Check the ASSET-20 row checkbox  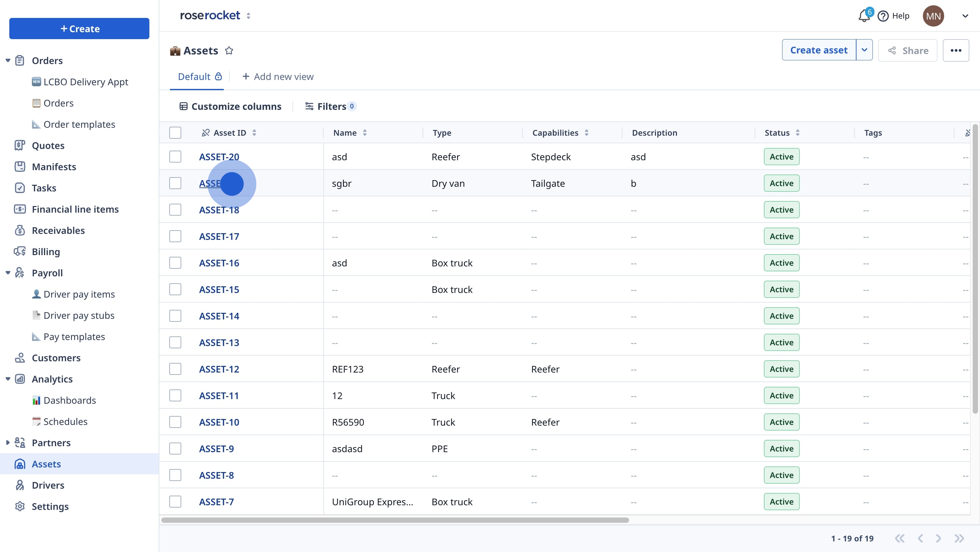[x=175, y=157]
